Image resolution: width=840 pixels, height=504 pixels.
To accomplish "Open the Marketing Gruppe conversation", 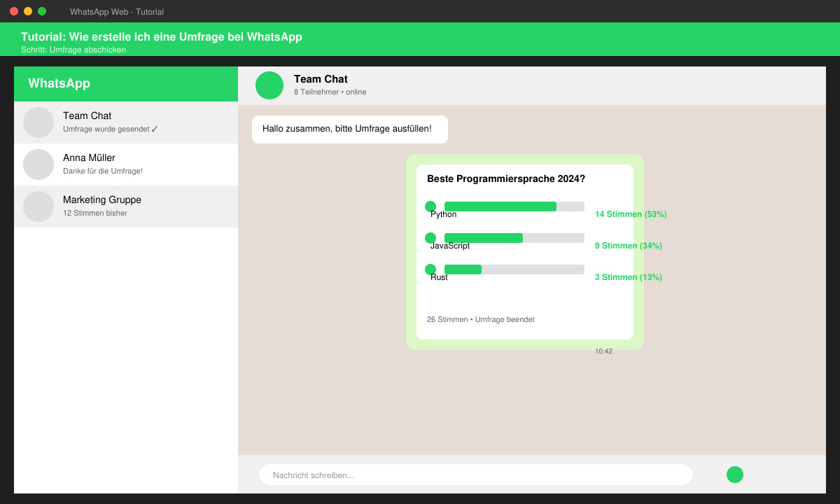I will coord(126,206).
